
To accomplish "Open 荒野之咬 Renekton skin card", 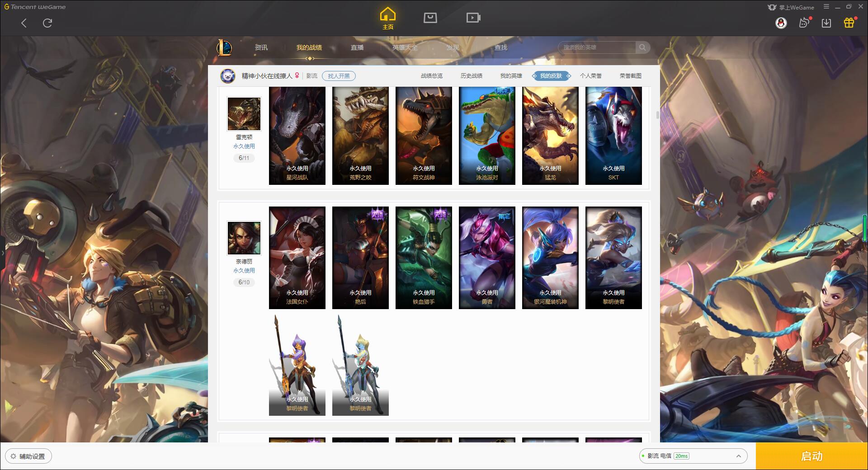I will [x=360, y=136].
